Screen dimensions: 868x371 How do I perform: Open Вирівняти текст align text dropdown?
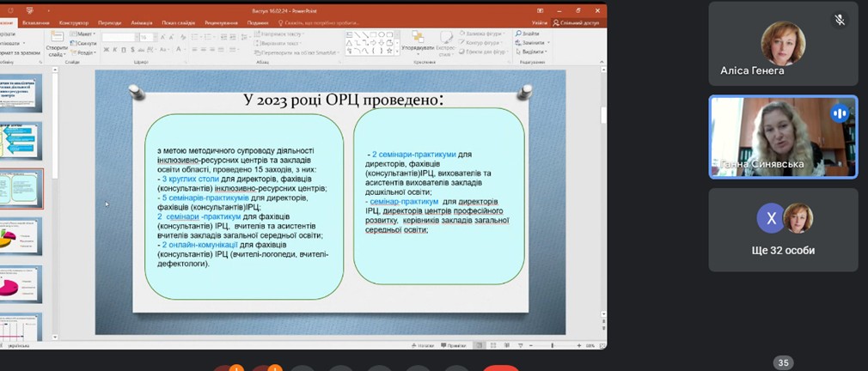click(278, 43)
